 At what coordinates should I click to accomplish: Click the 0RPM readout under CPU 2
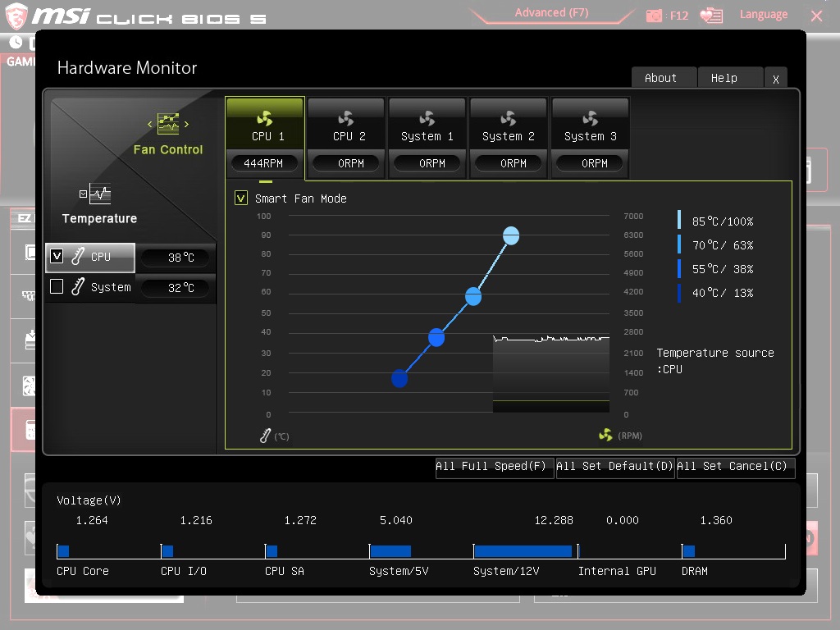(x=346, y=163)
